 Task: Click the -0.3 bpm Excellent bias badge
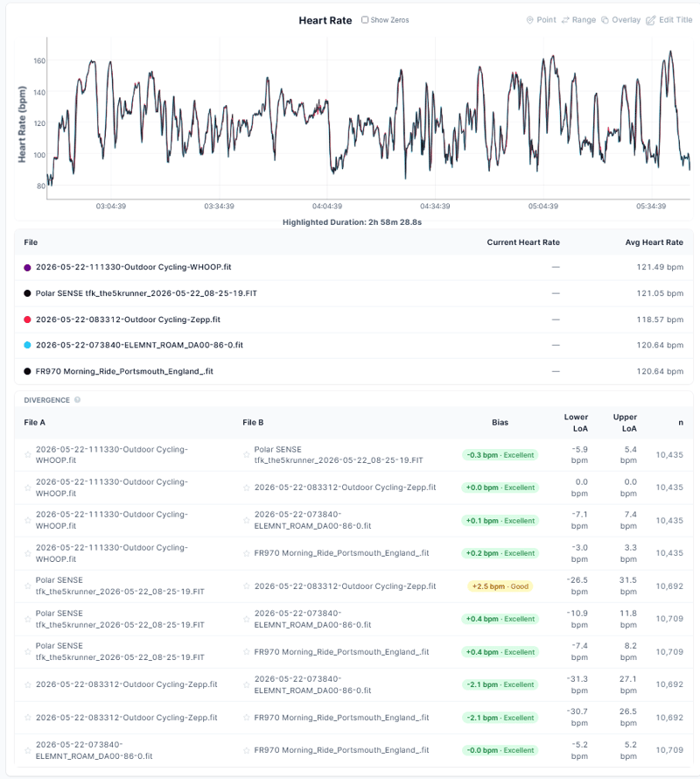pos(500,455)
